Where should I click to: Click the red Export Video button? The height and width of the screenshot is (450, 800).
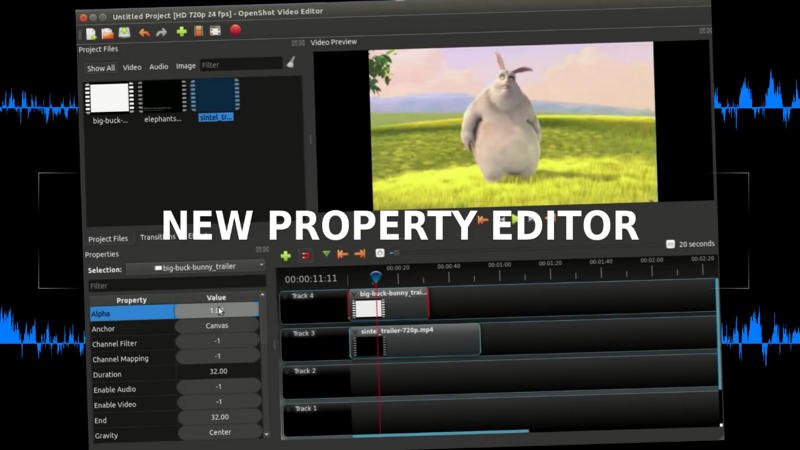pyautogui.click(x=235, y=30)
